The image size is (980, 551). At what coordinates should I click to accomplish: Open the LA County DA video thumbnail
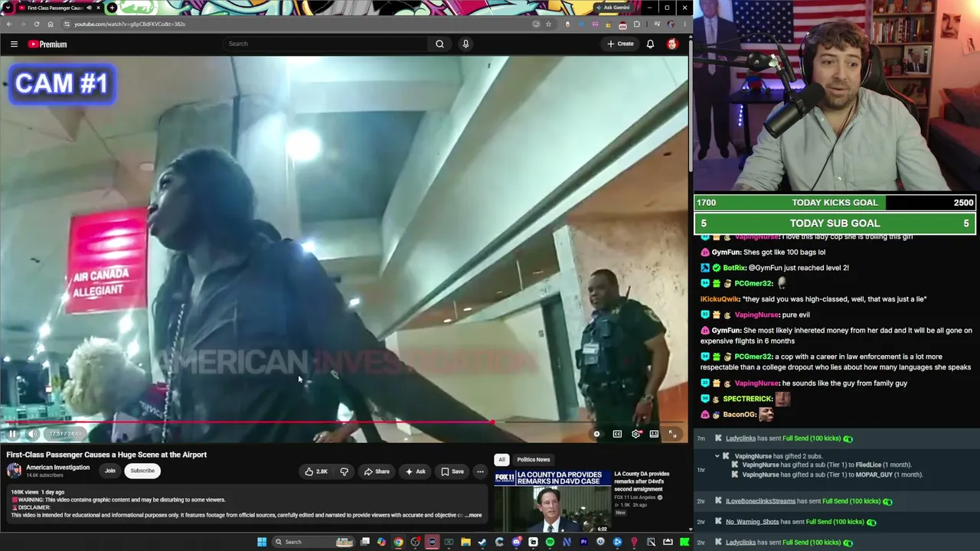(551, 502)
